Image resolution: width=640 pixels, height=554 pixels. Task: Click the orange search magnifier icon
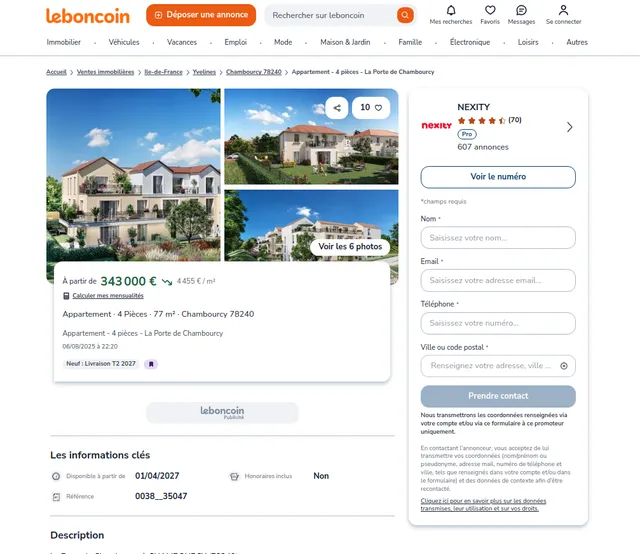click(x=405, y=15)
